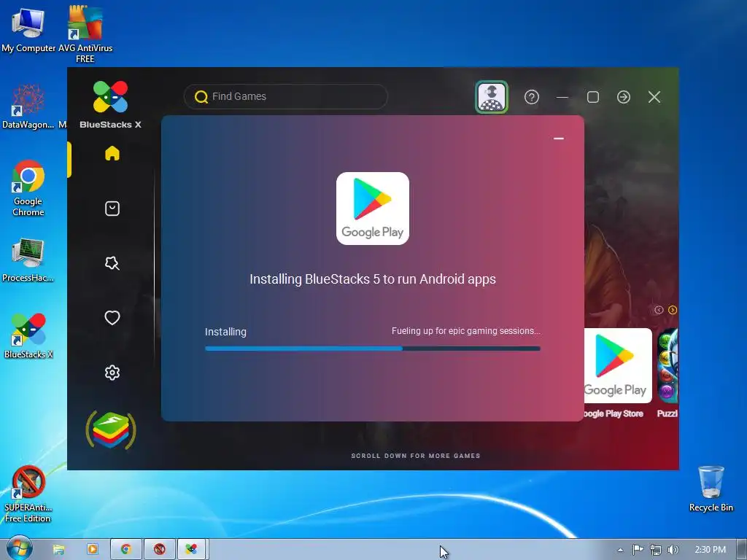Click Installing BlueStacks 5 heading text
This screenshot has width=747, height=560.
[x=373, y=279]
